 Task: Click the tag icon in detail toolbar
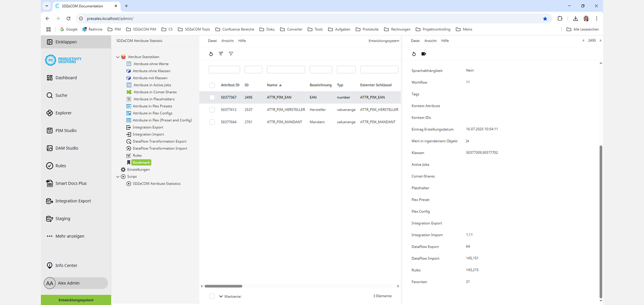pos(423,54)
